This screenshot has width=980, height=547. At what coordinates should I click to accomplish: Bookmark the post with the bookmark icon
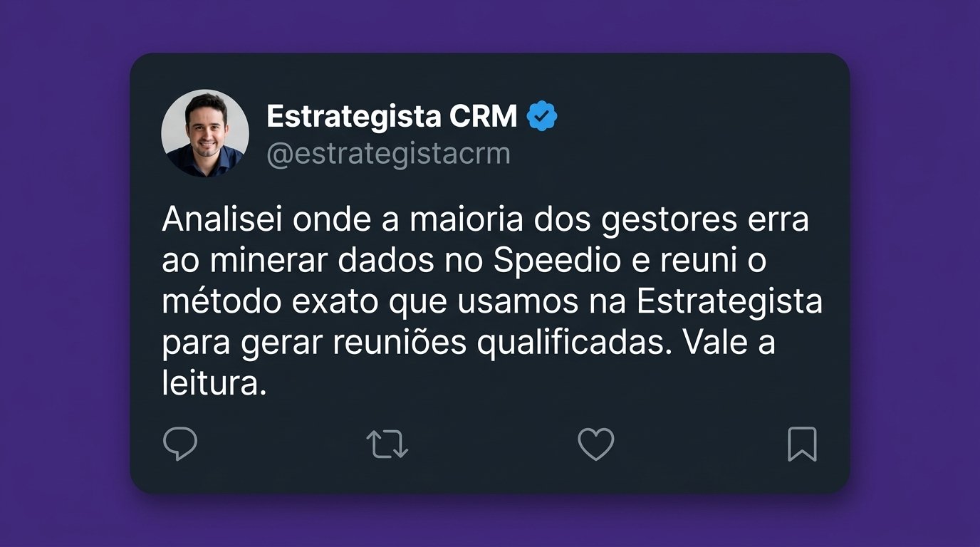803,444
